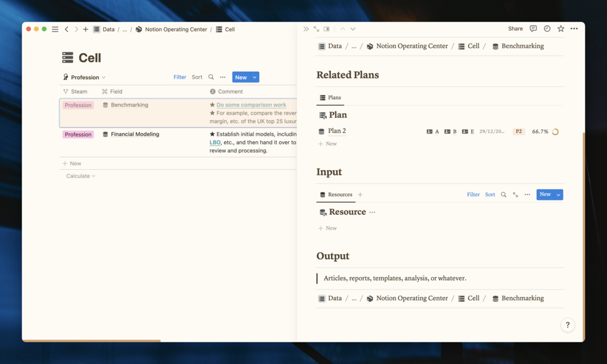The width and height of the screenshot is (607, 364).
Task: Click Sort in Resources toolbar
Action: pyautogui.click(x=490, y=194)
